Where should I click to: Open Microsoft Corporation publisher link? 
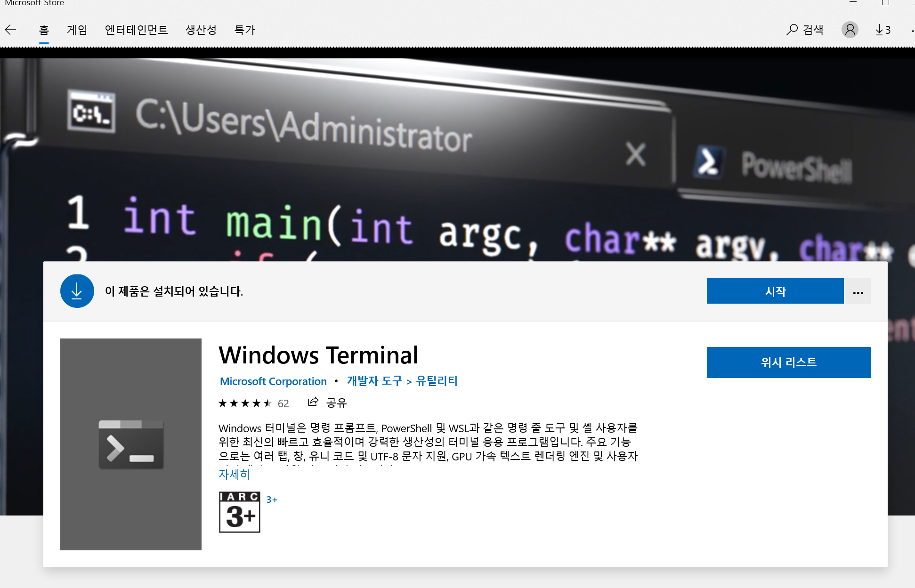[x=273, y=381]
